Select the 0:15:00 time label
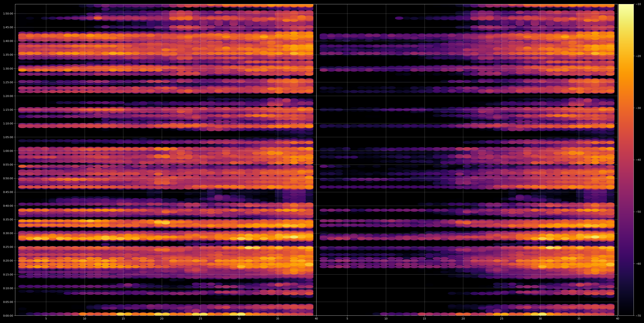Image resolution: width=644 pixels, height=323 pixels. coord(8,274)
